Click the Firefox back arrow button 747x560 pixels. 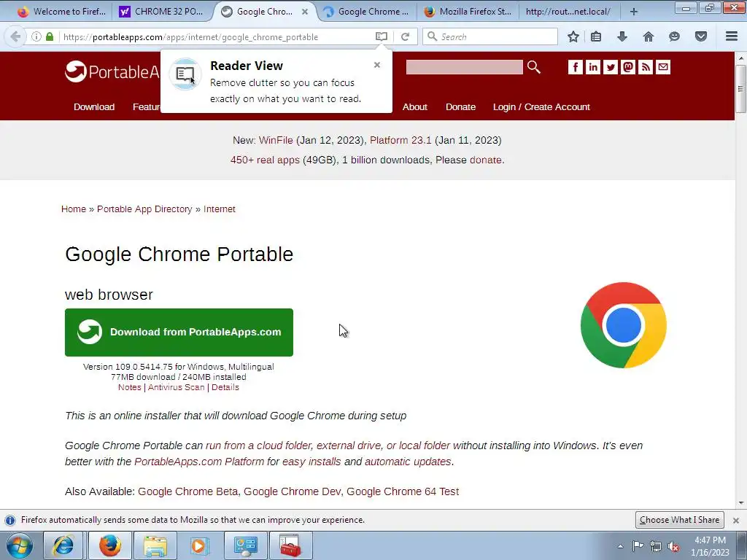coord(15,36)
